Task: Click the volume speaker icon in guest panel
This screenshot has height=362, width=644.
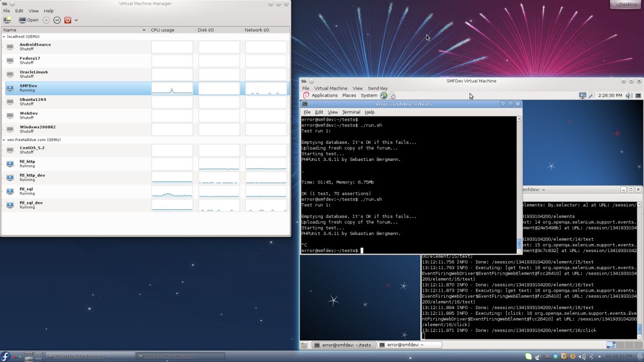Action: tap(629, 95)
